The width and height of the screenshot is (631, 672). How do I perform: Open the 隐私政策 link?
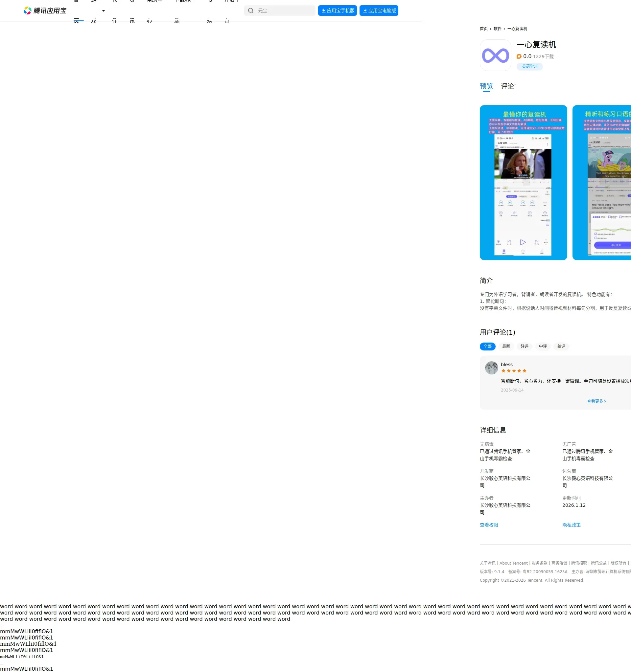pos(571,525)
